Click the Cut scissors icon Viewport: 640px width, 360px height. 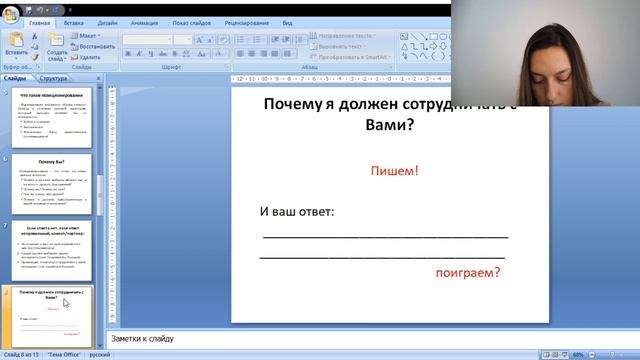(35, 36)
